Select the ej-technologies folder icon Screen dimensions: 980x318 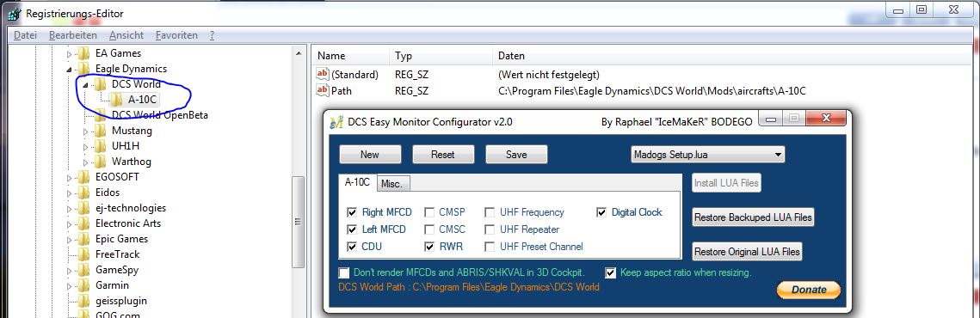pos(83,208)
